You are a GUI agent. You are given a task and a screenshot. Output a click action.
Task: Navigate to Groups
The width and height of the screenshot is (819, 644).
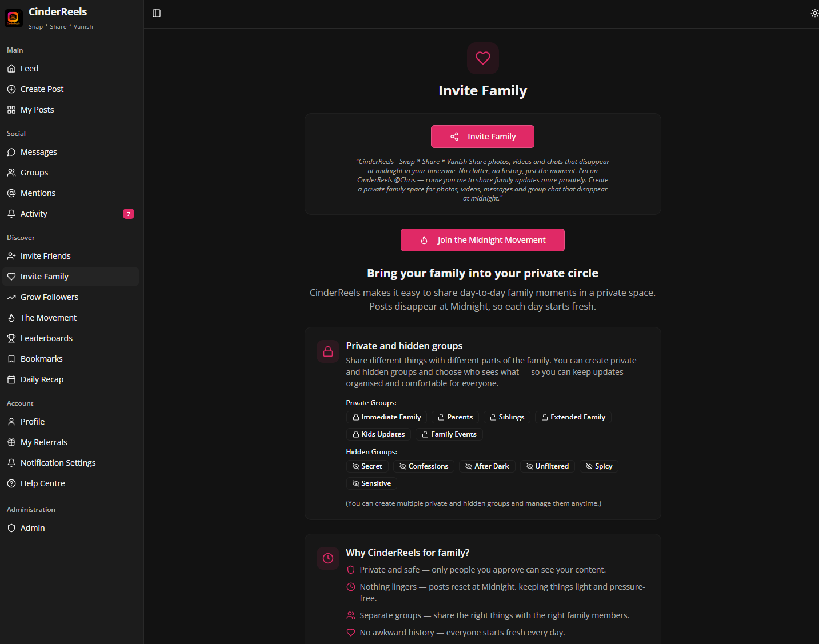[x=70, y=173]
